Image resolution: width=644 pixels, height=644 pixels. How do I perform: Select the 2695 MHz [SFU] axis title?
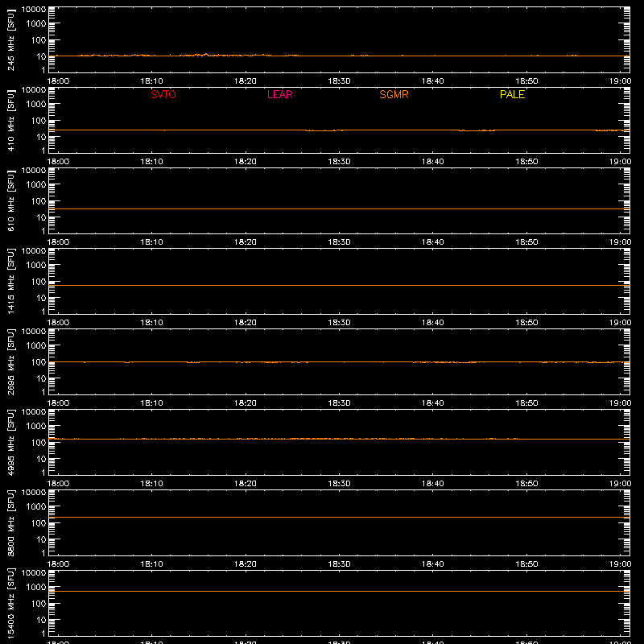pyautogui.click(x=10, y=361)
